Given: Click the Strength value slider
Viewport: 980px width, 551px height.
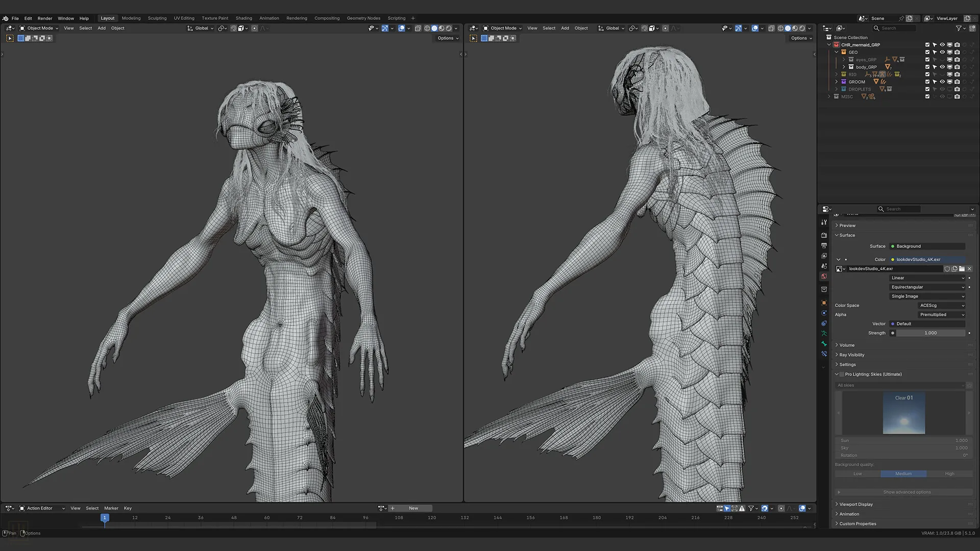Looking at the screenshot, I should pyautogui.click(x=930, y=333).
